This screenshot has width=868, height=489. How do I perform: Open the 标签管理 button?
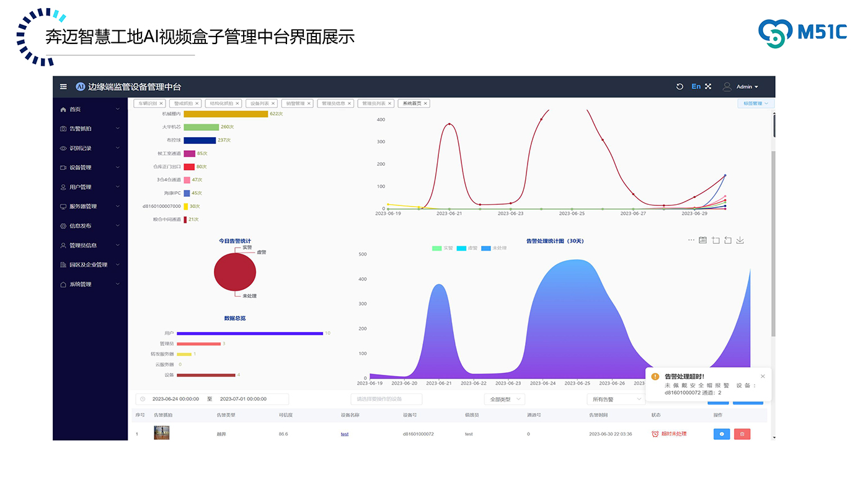755,104
